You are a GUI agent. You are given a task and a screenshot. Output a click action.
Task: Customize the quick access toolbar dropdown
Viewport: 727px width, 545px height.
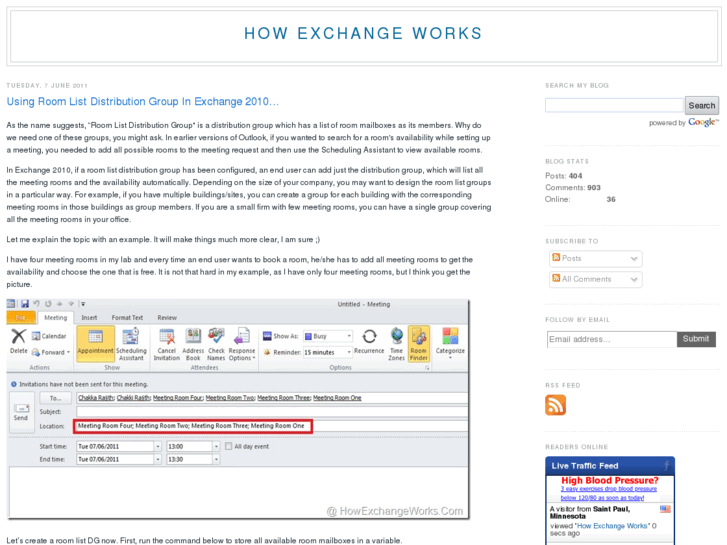tap(83, 304)
